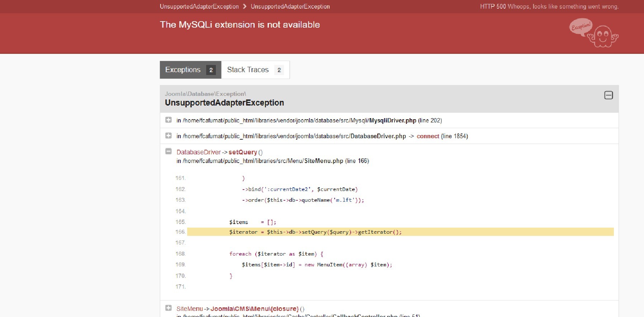
Task: Open the Stack Traces tab
Action: [248, 70]
